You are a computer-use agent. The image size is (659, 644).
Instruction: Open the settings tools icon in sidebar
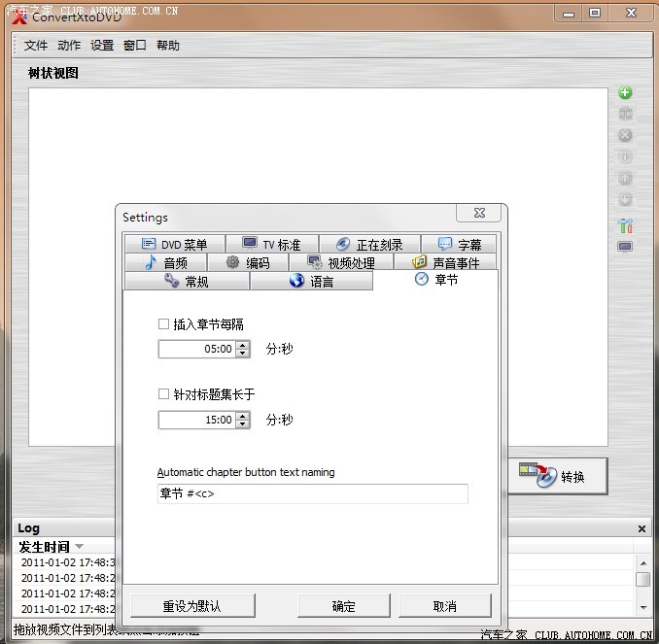pos(625,225)
